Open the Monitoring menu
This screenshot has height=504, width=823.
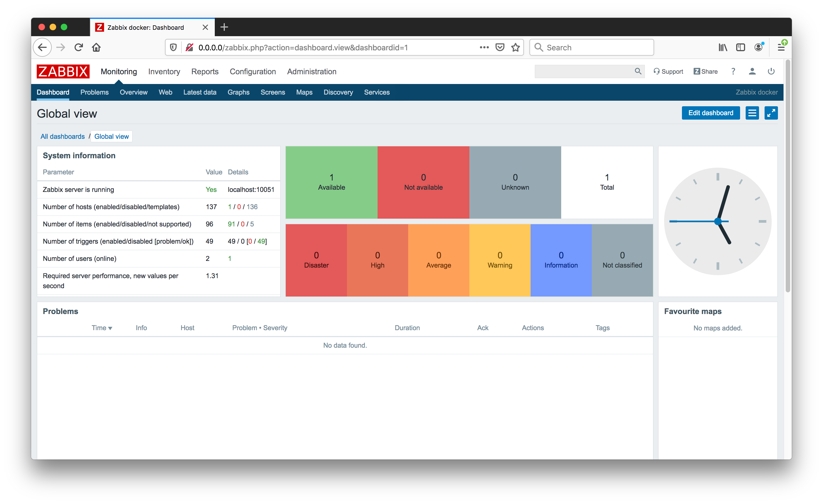tap(119, 71)
